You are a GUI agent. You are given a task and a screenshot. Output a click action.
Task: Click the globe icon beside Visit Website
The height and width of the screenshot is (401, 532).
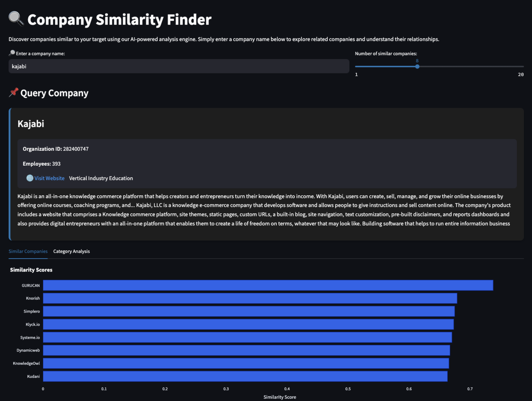point(30,178)
